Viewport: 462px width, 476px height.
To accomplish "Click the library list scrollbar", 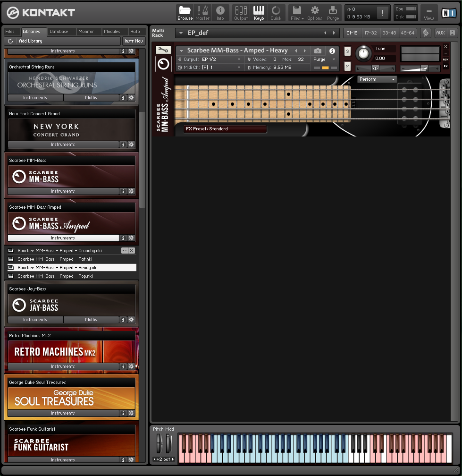I will coord(142,160).
